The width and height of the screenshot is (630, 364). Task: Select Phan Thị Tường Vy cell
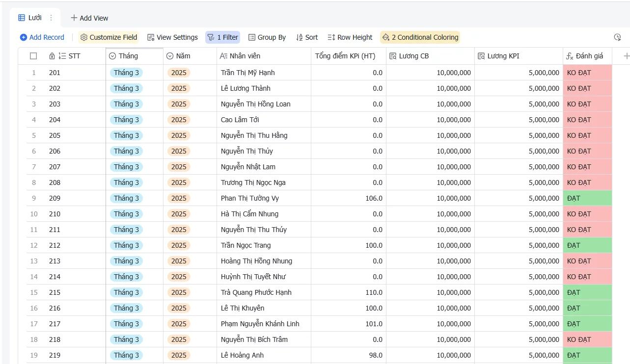264,198
